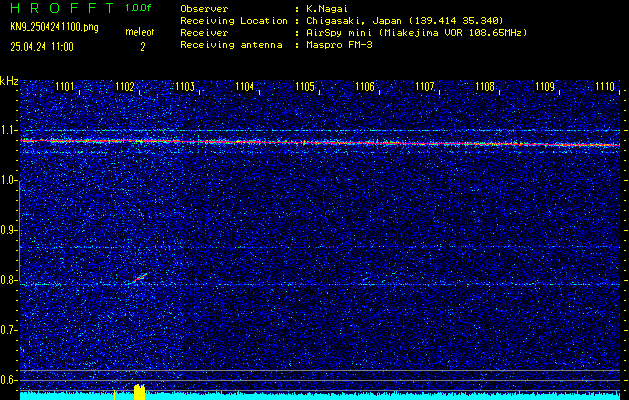Screen dimensions: 629x400
Task: Click the cyan signal level strip at bottom
Action: [320, 396]
